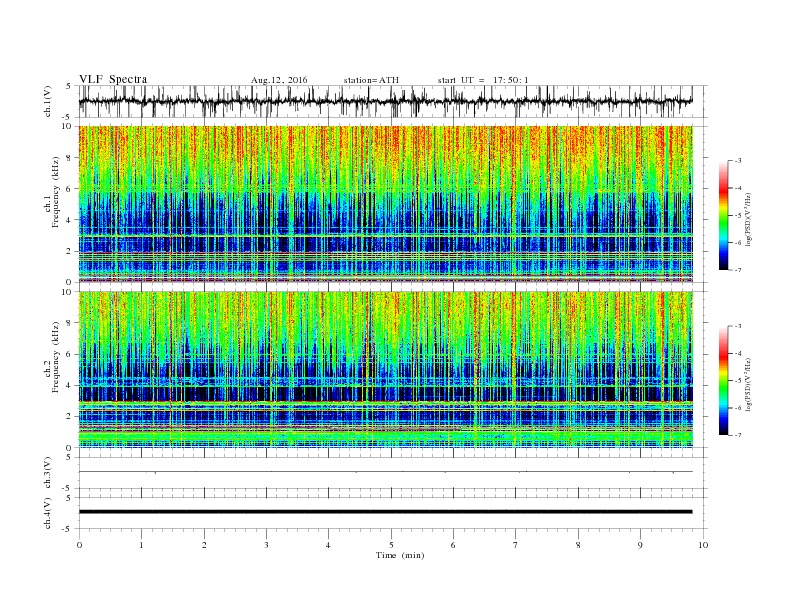The width and height of the screenshot is (792, 612).
Task: Click time axis tick label "5" at bottom
Action: tap(391, 545)
